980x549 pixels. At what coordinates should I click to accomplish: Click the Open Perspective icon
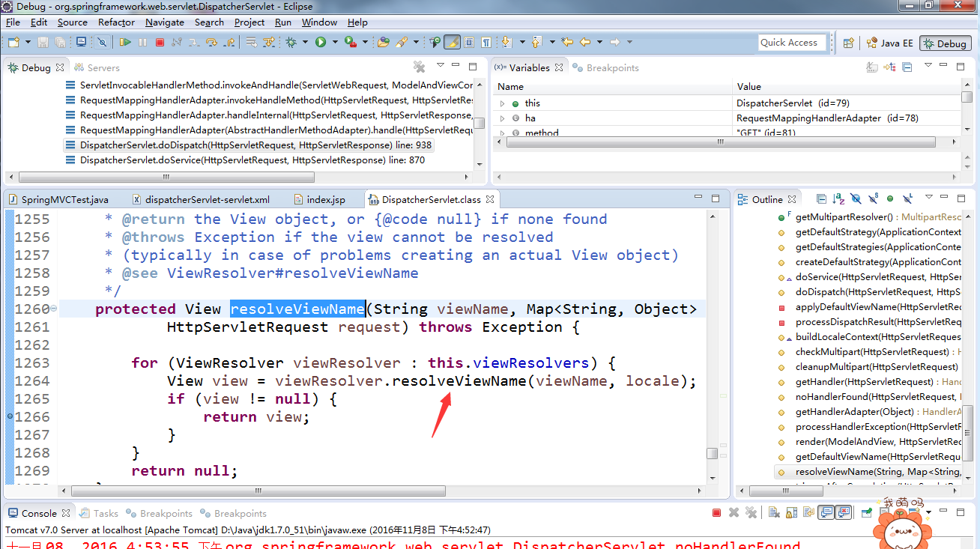coord(849,43)
